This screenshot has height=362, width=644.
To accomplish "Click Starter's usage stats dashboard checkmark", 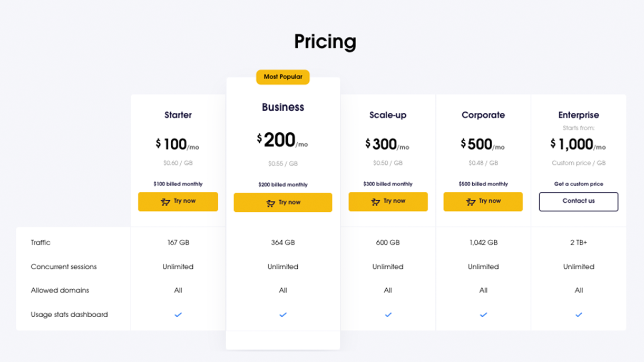I will 178,315.
